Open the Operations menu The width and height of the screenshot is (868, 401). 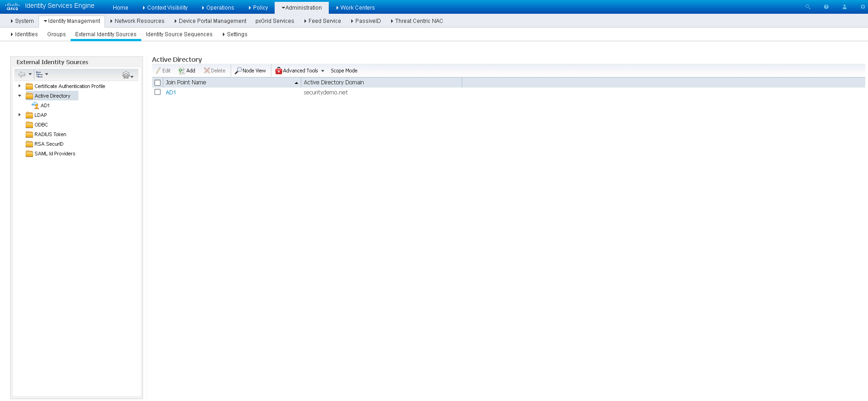click(x=218, y=8)
